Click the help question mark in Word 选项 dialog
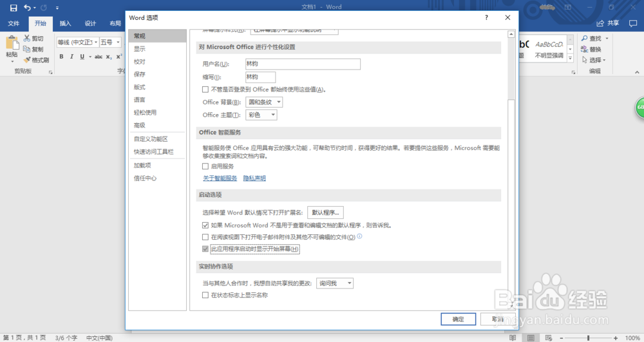The width and height of the screenshot is (644, 342). pos(487,17)
